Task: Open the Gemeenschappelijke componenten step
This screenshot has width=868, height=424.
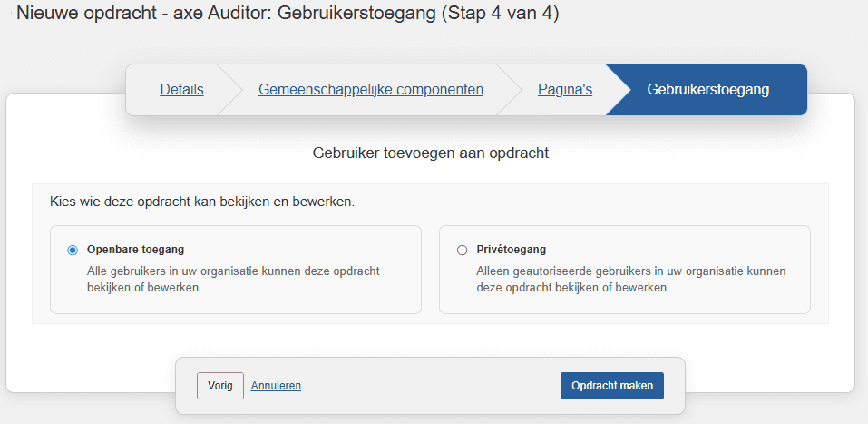Action: (370, 90)
